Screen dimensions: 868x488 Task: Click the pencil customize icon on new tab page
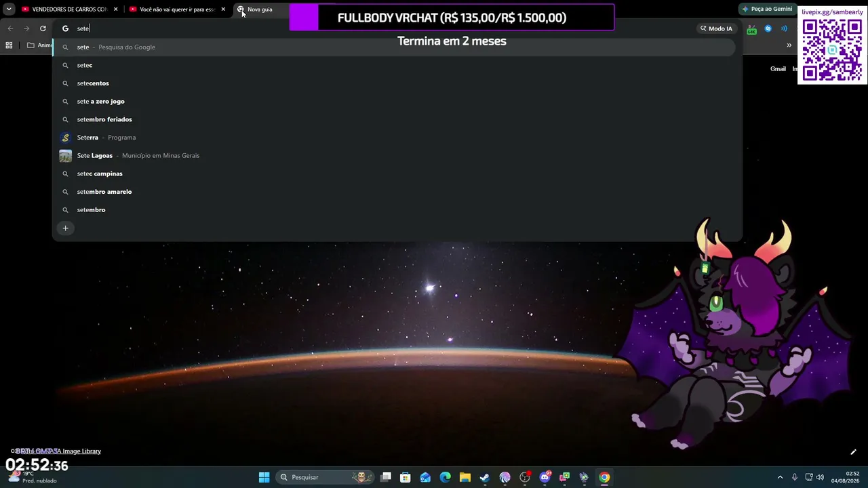click(x=853, y=452)
